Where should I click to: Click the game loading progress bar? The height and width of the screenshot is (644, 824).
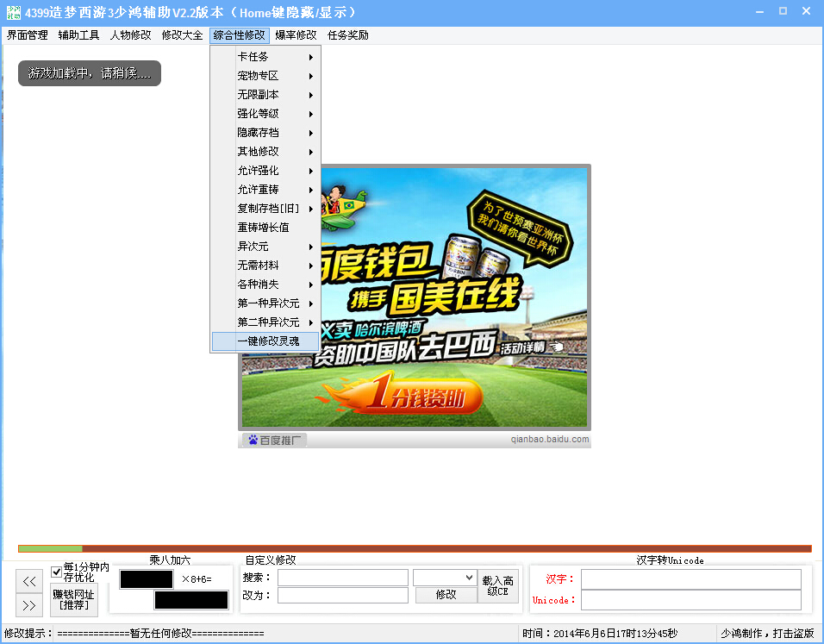point(415,549)
